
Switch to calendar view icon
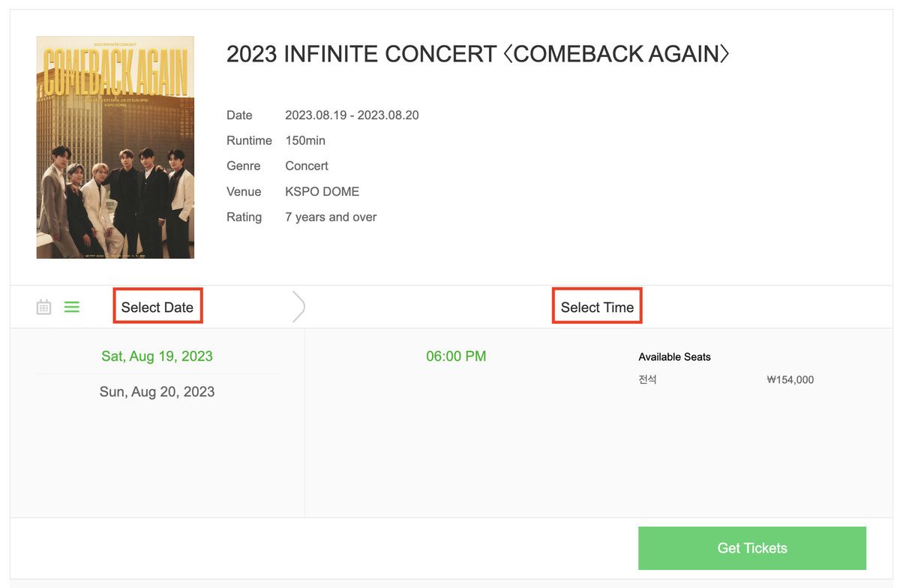[44, 307]
